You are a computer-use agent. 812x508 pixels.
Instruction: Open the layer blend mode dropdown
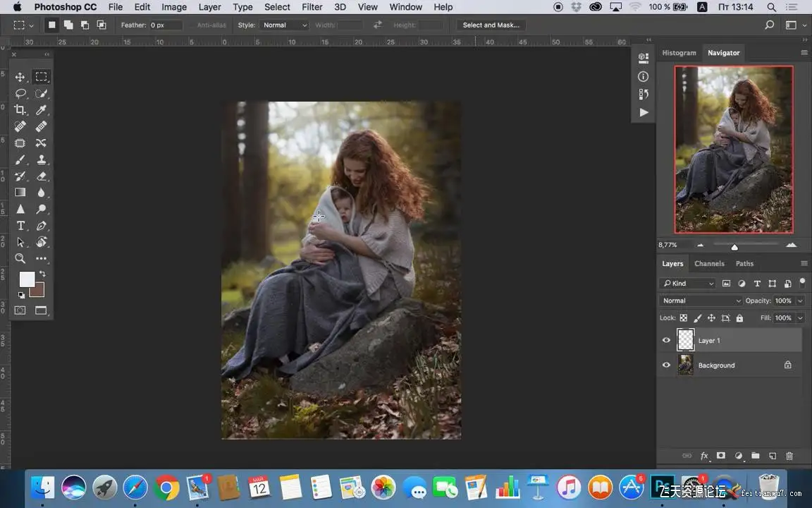[x=701, y=301]
